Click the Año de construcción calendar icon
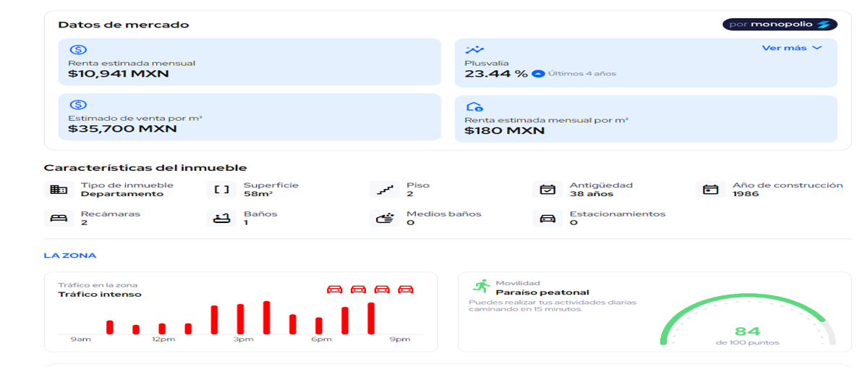 (710, 190)
